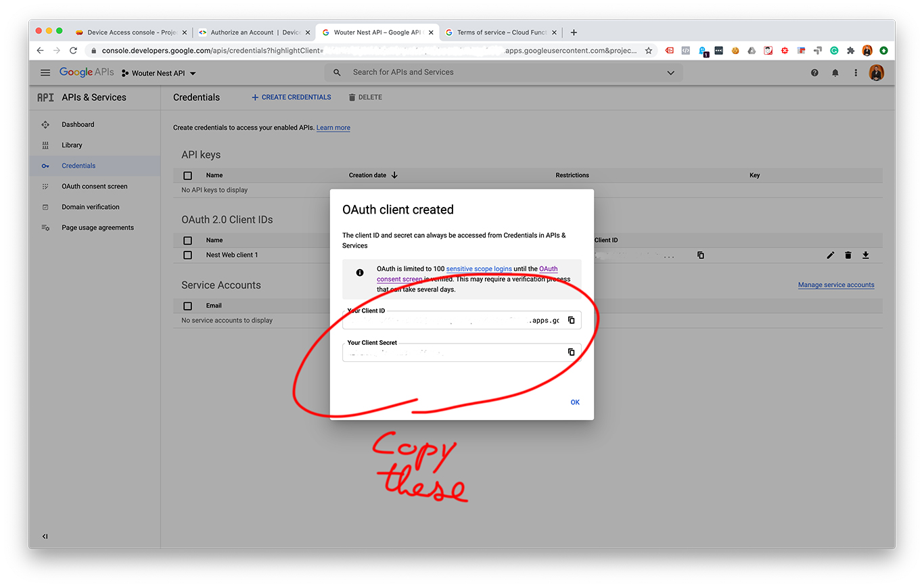
Task: Open the Grammarly extension icon
Action: [x=835, y=51]
